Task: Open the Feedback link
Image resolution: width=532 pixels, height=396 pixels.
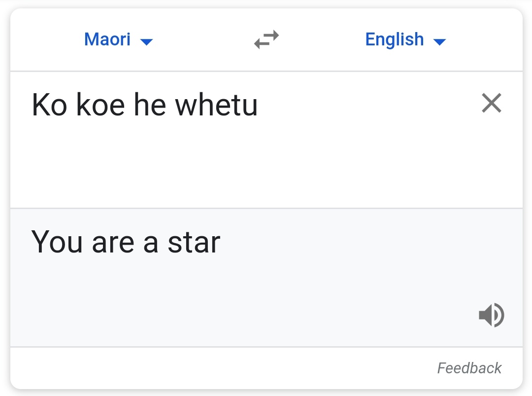Action: pos(469,368)
